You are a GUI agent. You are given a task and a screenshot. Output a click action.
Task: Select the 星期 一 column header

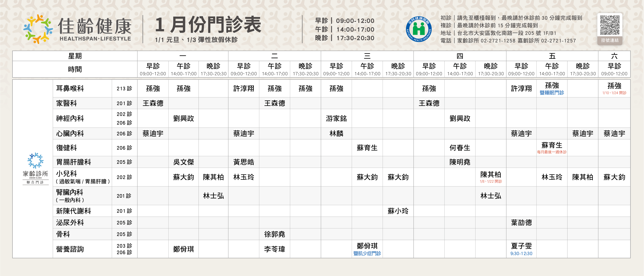pyautogui.click(x=183, y=56)
